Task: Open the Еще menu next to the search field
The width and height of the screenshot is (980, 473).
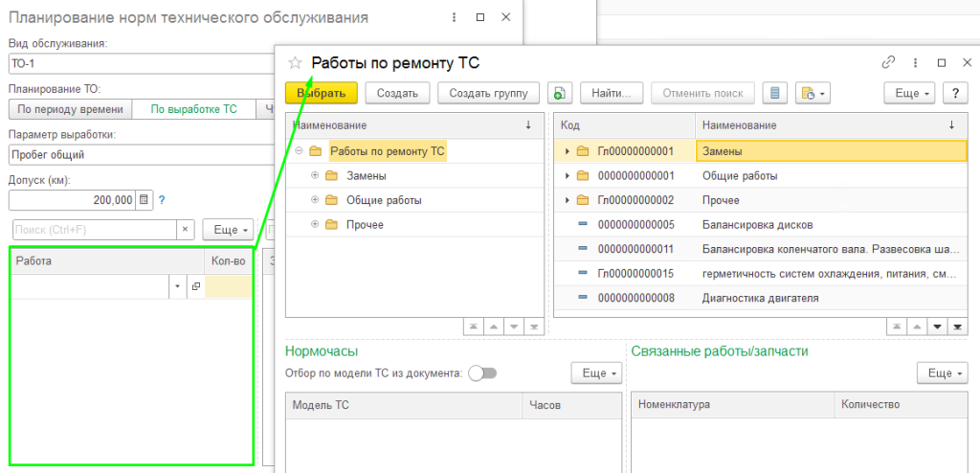Action: tap(228, 230)
